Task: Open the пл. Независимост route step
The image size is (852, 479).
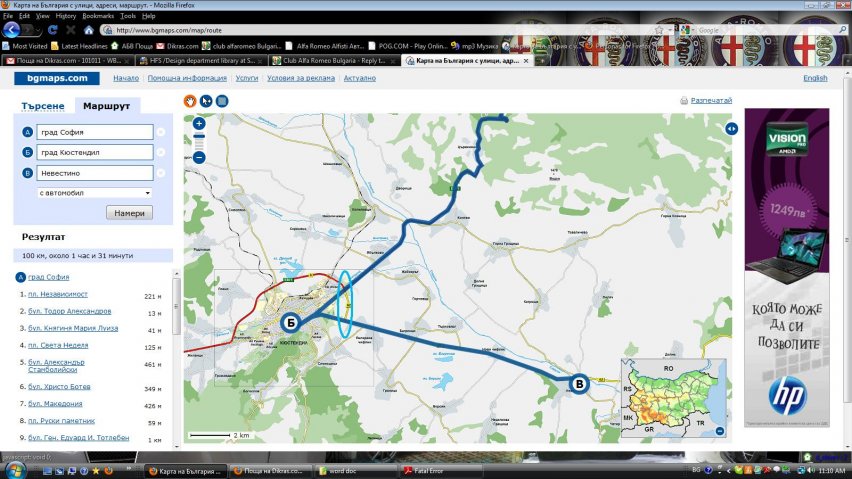Action: click(57, 295)
